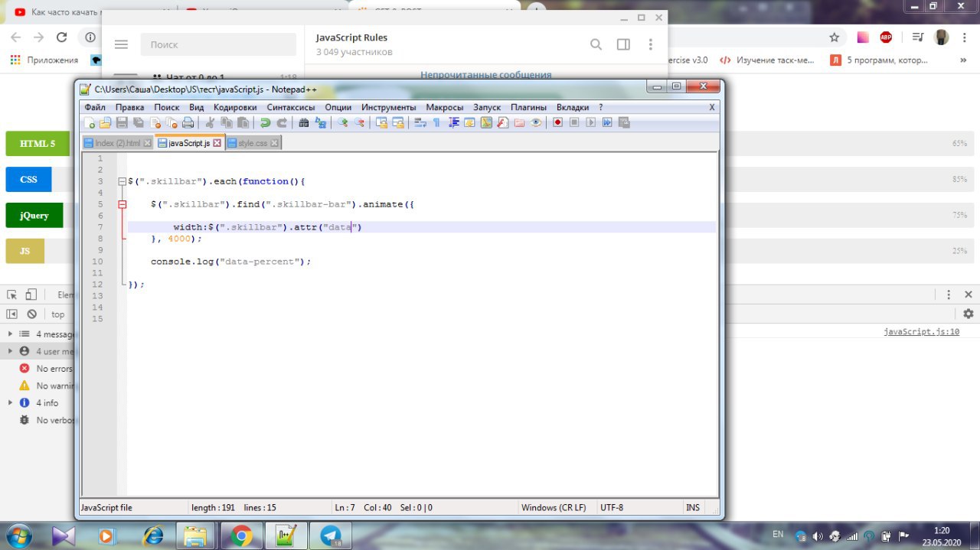The image size is (980, 550).
Task: Bookmark the page with the Chrome star icon
Action: point(834,37)
